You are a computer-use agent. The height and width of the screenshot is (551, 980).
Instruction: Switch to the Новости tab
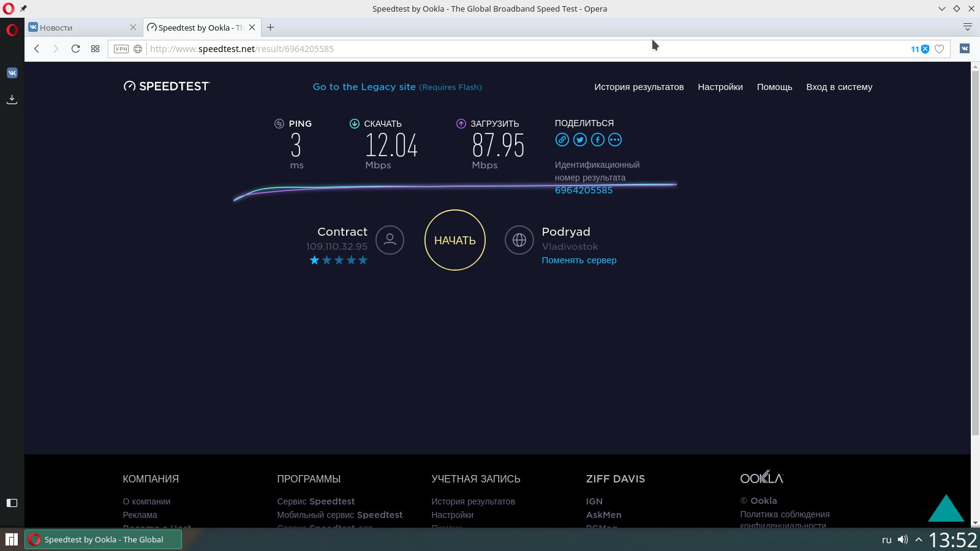pos(83,28)
